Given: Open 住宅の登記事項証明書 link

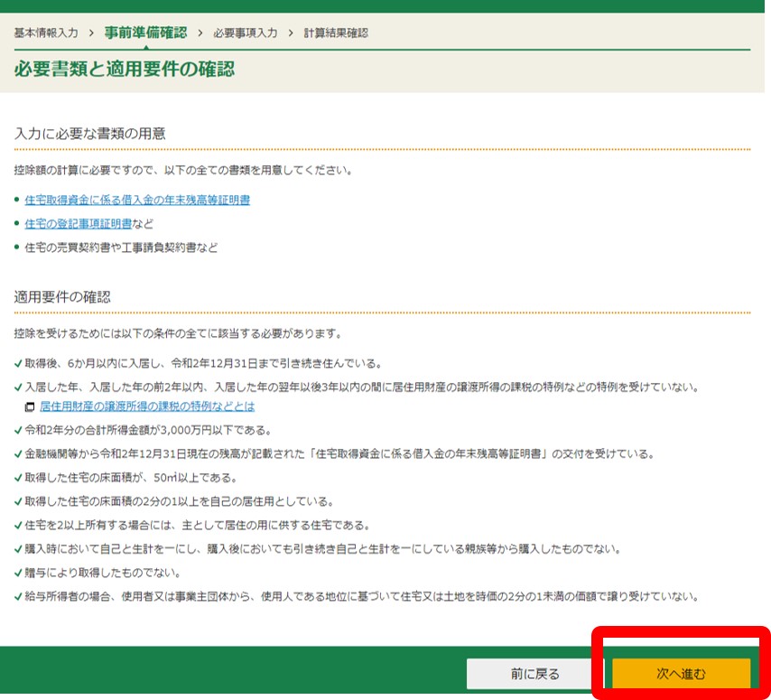Looking at the screenshot, I should (x=79, y=223).
